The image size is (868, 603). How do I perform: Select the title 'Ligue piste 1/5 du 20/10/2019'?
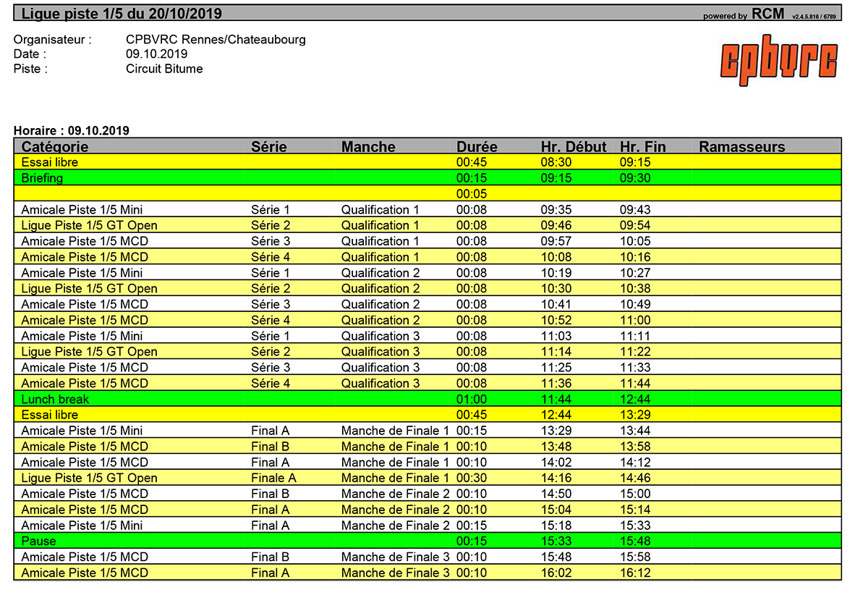pyautogui.click(x=122, y=14)
